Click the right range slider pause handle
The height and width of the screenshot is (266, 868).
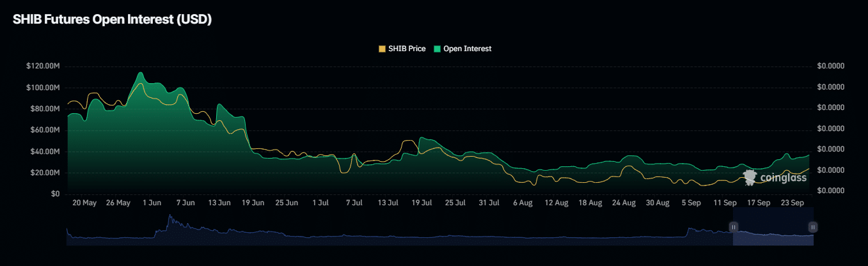[812, 227]
